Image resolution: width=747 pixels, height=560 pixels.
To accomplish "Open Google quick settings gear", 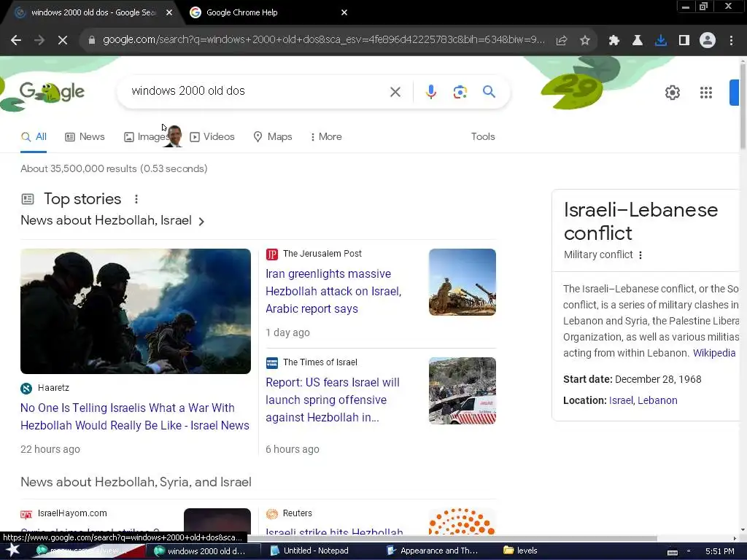I will pos(672,93).
